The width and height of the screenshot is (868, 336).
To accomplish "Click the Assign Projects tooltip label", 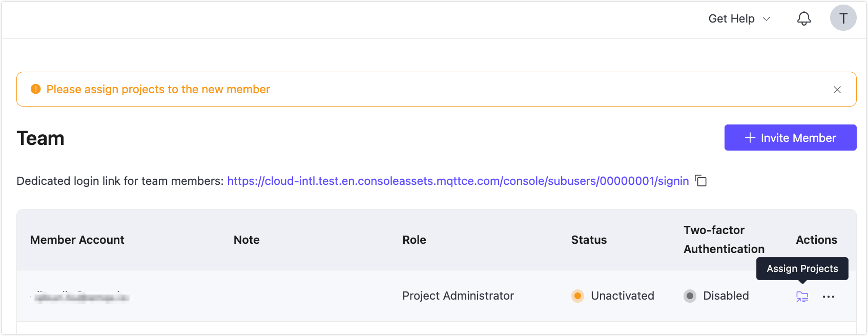I will click(801, 268).
